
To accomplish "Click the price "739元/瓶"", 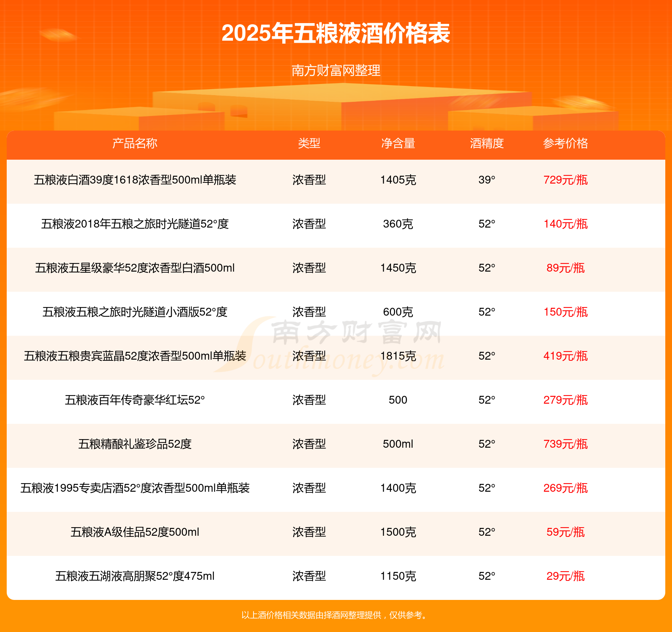I will tap(566, 444).
